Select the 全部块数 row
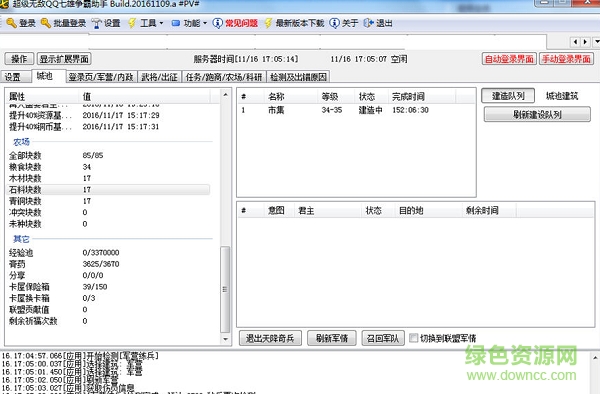The width and height of the screenshot is (600, 394). pos(109,155)
